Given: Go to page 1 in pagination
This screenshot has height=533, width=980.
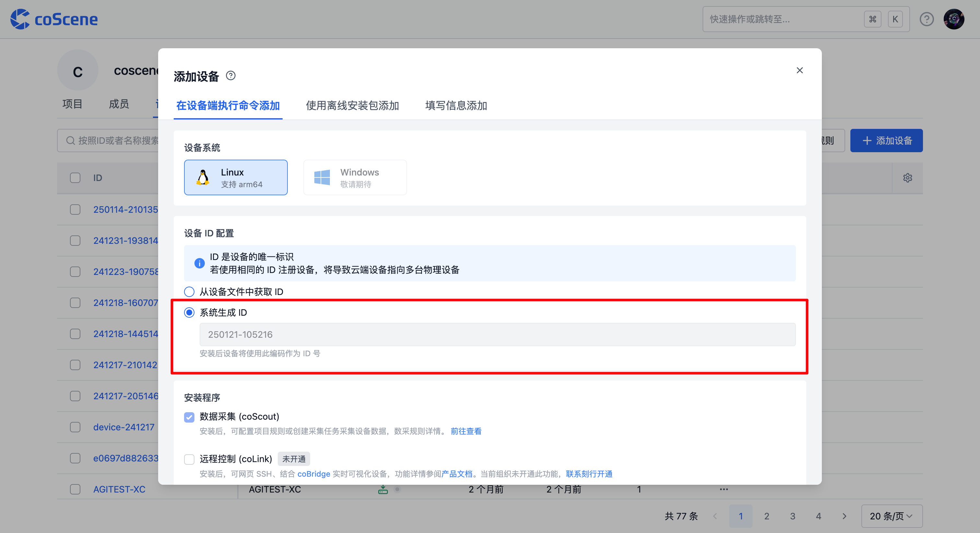Looking at the screenshot, I should click(741, 516).
